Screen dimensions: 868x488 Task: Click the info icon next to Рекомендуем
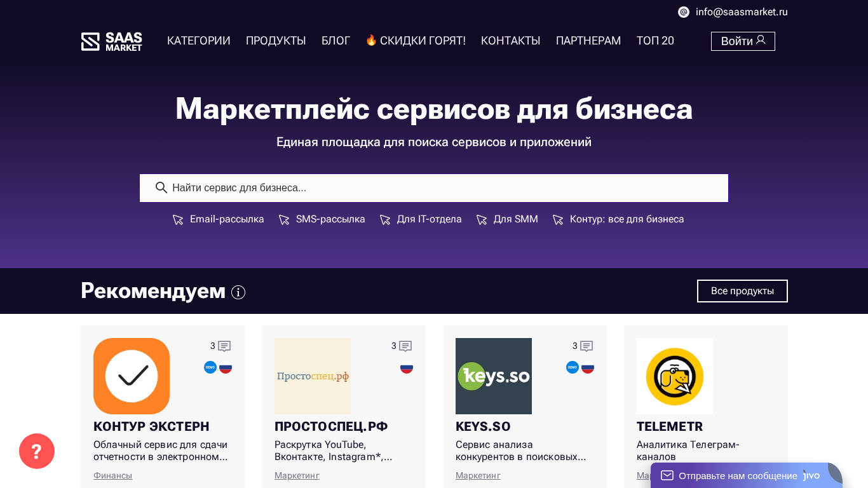[x=238, y=292]
